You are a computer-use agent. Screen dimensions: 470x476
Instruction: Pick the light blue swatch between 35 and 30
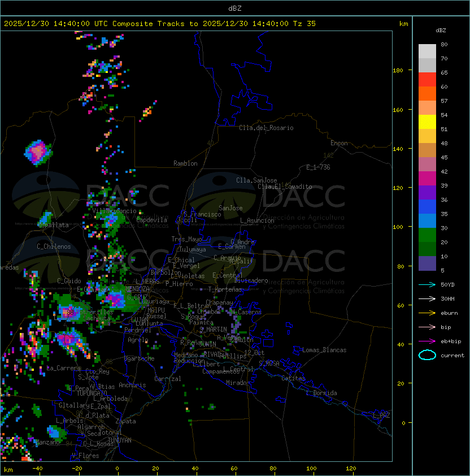[x=427, y=221]
